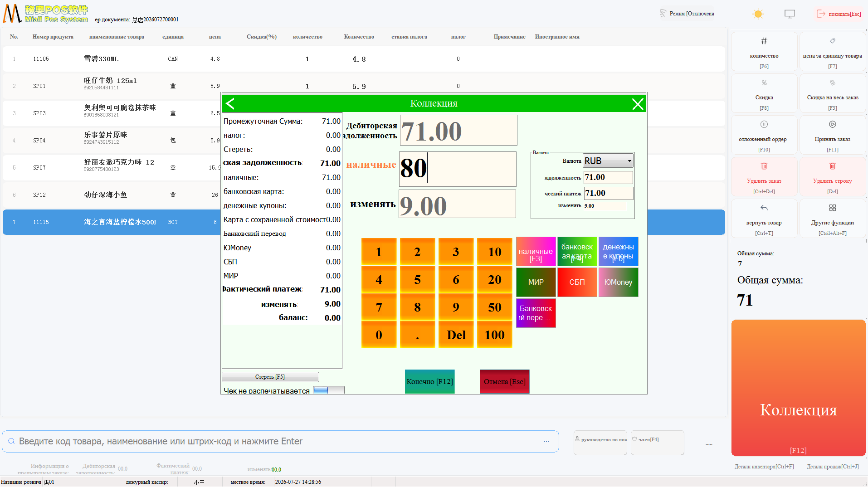Open количество [F6] hash tile

(x=764, y=52)
